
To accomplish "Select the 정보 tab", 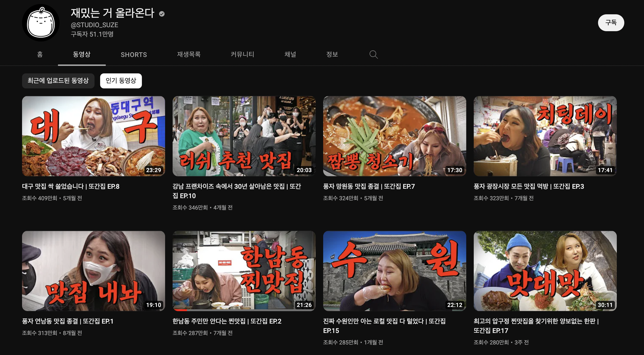I will click(x=332, y=54).
